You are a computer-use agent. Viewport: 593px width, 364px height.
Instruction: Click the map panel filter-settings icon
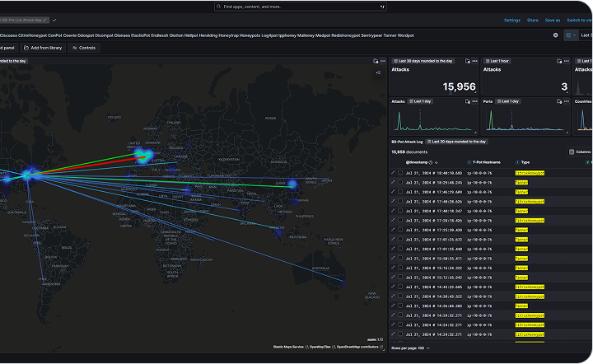click(x=376, y=61)
